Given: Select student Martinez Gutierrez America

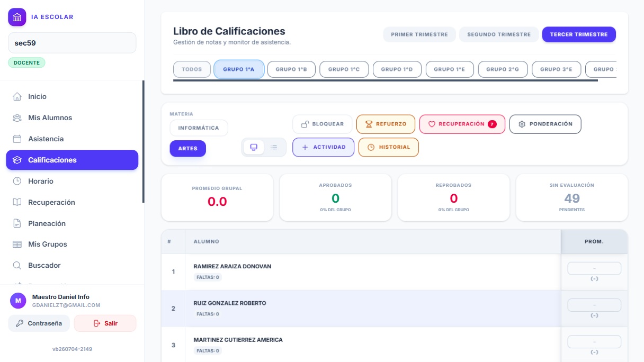Looking at the screenshot, I should [x=238, y=340].
